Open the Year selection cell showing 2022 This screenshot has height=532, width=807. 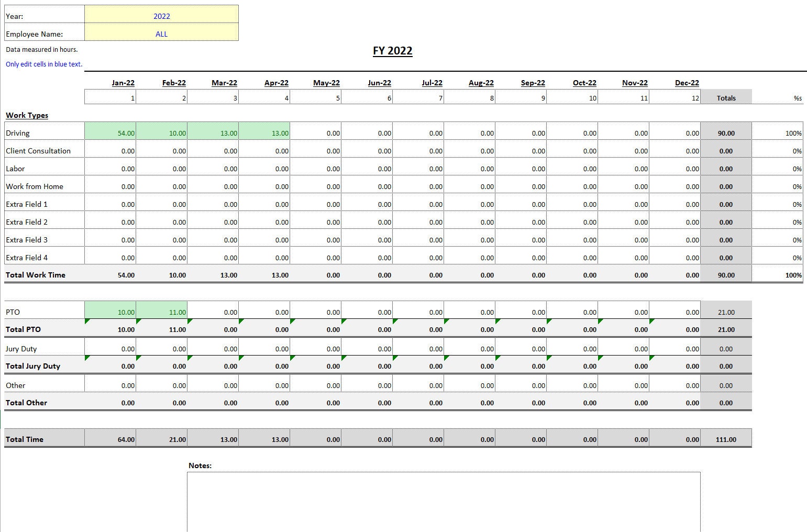pos(161,16)
